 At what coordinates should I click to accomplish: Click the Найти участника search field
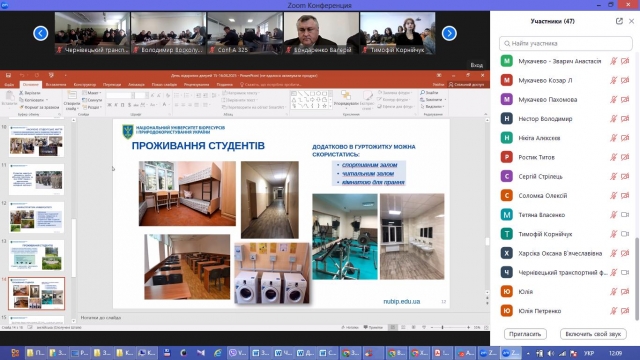566,43
